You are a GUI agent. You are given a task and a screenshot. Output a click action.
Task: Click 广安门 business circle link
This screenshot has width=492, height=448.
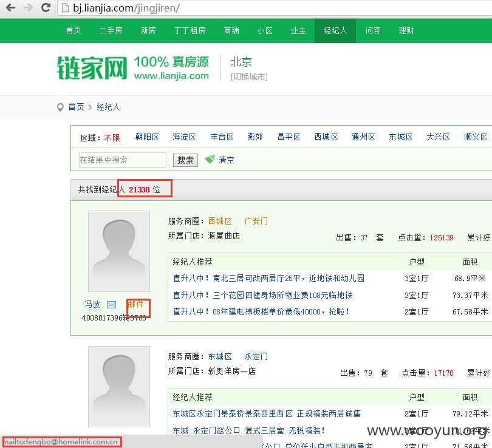point(256,222)
